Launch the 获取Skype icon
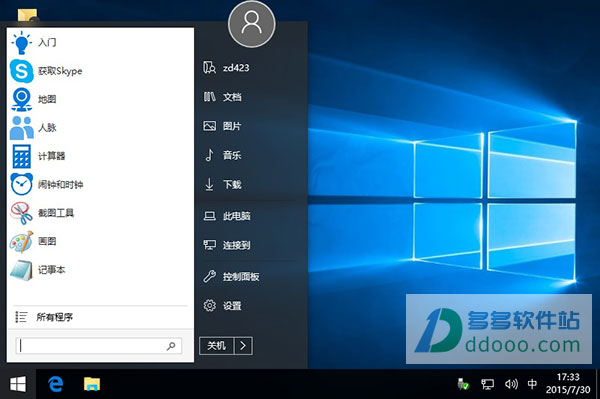This screenshot has width=600, height=399. (x=22, y=71)
